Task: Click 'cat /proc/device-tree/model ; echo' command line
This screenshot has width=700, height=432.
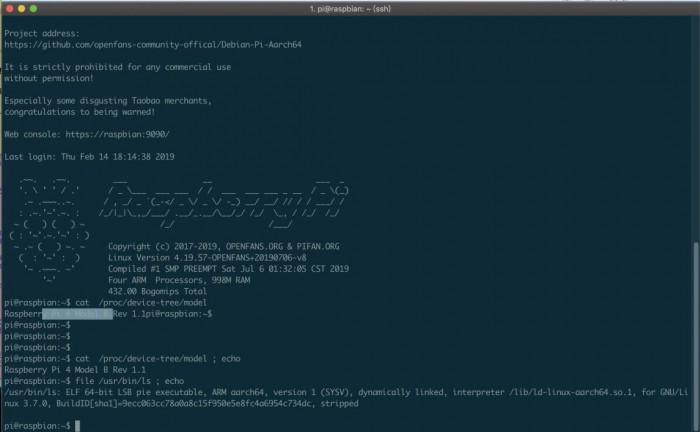Action: pyautogui.click(x=158, y=359)
